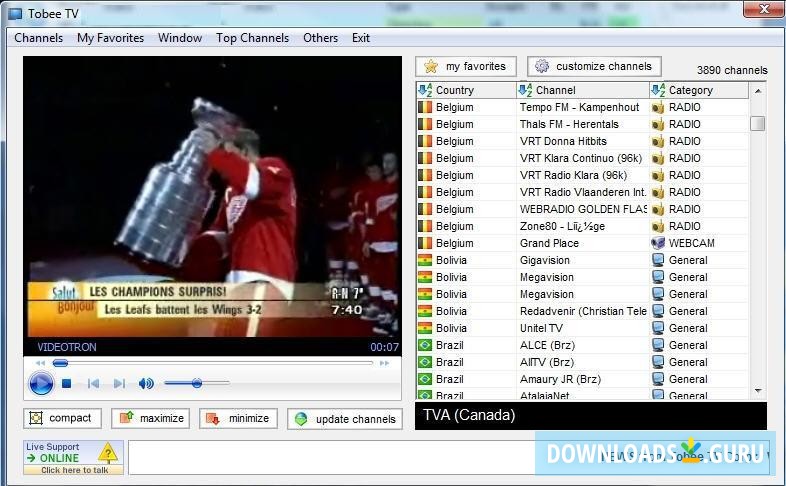This screenshot has height=486, width=786.
Task: Click the Bolivia flag in Gigavision row
Action: pos(425,261)
